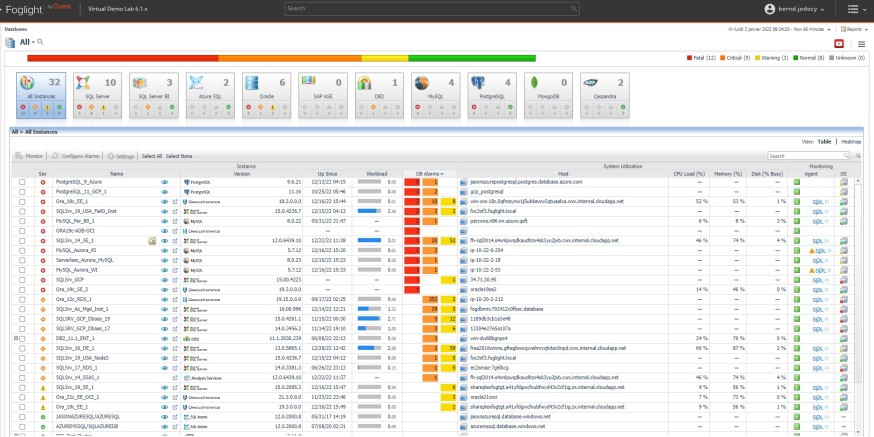Image resolution: width=874 pixels, height=437 pixels.
Task: Click the green Normal segment of status bar
Action: [472, 58]
